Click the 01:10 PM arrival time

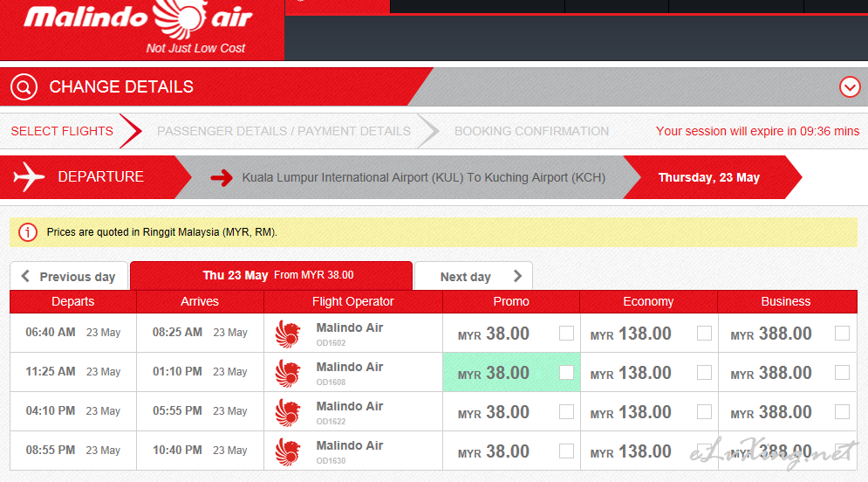click(178, 372)
